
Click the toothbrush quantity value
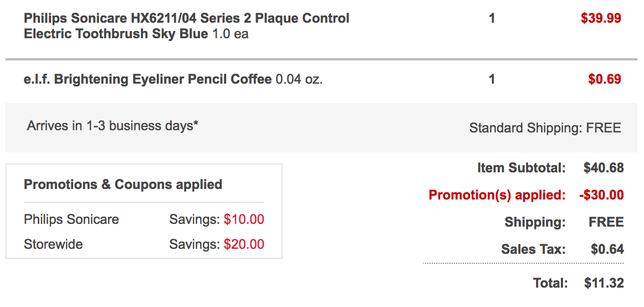(492, 18)
